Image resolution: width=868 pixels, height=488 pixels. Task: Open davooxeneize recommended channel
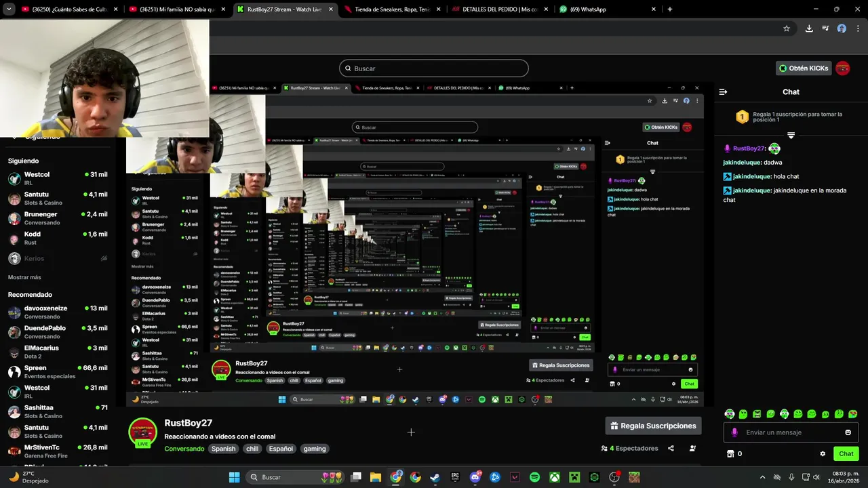[x=58, y=312]
